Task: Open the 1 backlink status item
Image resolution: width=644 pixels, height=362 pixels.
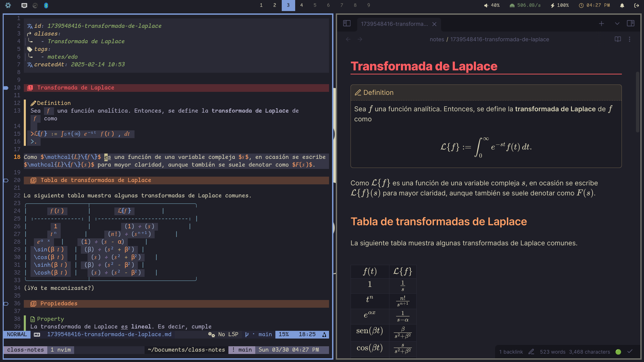Action: (x=511, y=352)
